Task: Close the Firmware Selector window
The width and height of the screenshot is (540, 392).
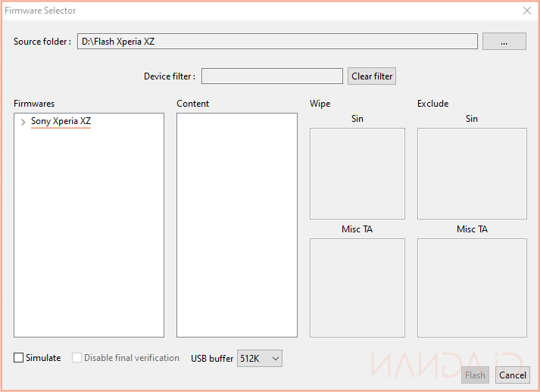Action: [527, 11]
